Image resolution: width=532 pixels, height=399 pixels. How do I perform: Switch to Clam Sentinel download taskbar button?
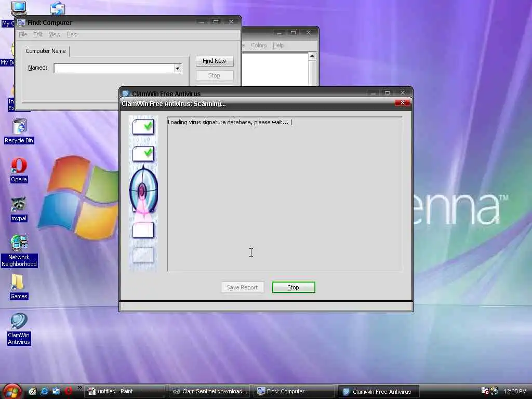click(x=209, y=391)
